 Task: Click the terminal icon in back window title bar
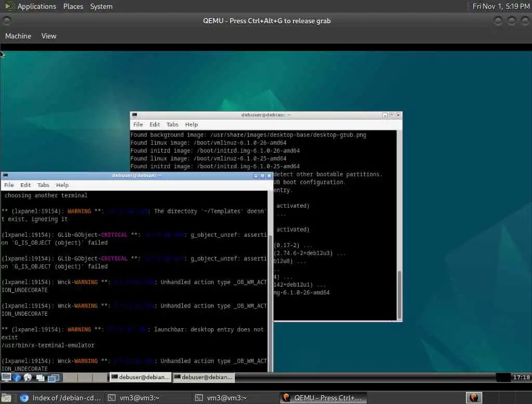(x=135, y=115)
